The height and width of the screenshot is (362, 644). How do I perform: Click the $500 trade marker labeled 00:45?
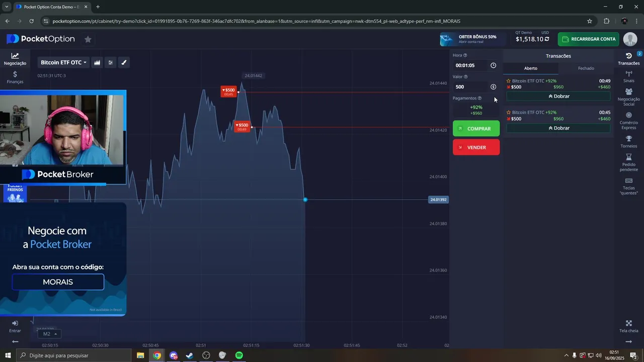pyautogui.click(x=229, y=92)
